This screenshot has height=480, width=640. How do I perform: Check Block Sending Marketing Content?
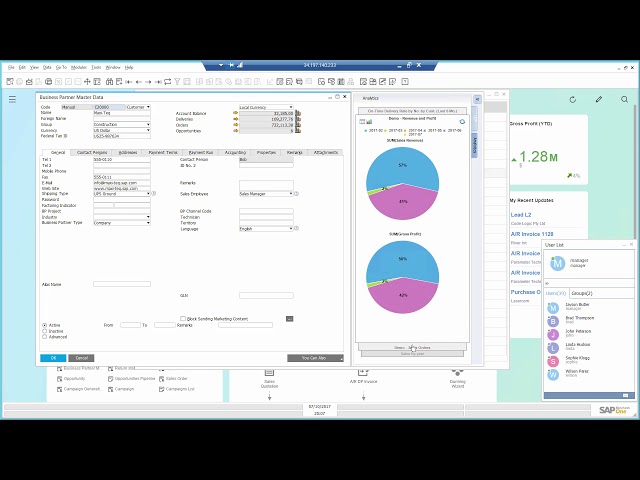coord(183,318)
